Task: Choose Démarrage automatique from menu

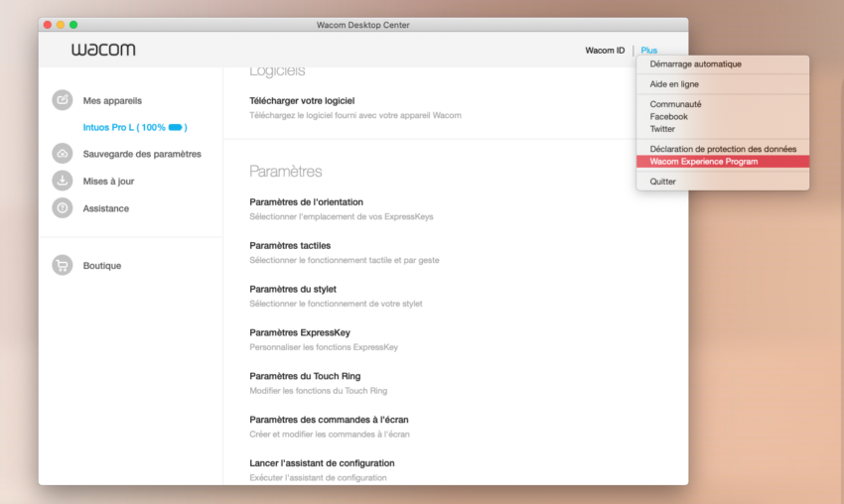Action: [722, 64]
